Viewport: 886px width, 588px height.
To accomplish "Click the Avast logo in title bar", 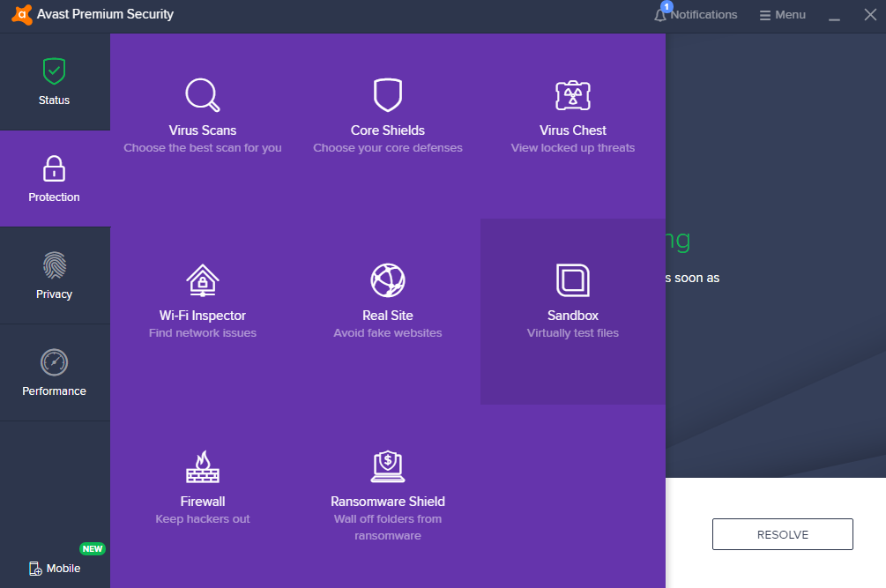I will 22,14.
